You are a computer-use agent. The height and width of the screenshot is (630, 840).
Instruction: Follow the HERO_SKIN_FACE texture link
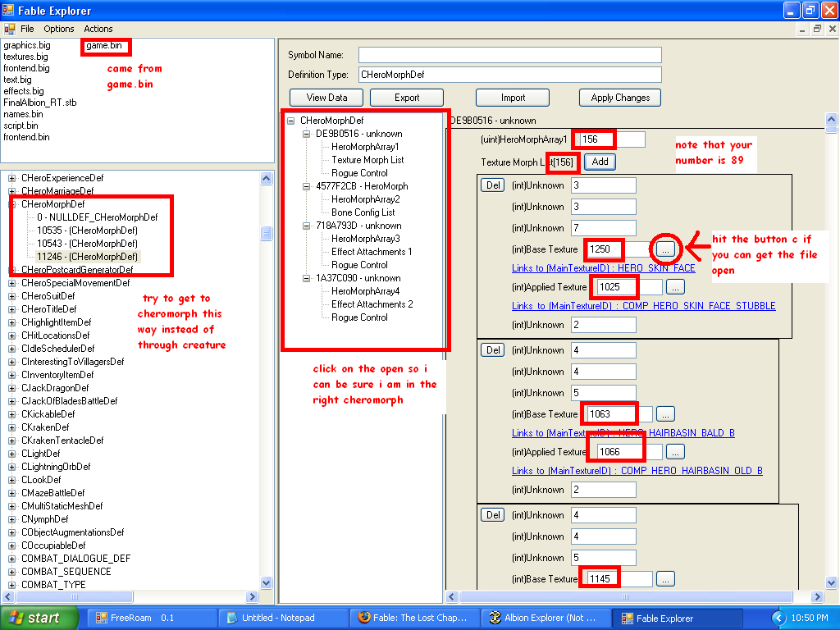pyautogui.click(x=603, y=268)
